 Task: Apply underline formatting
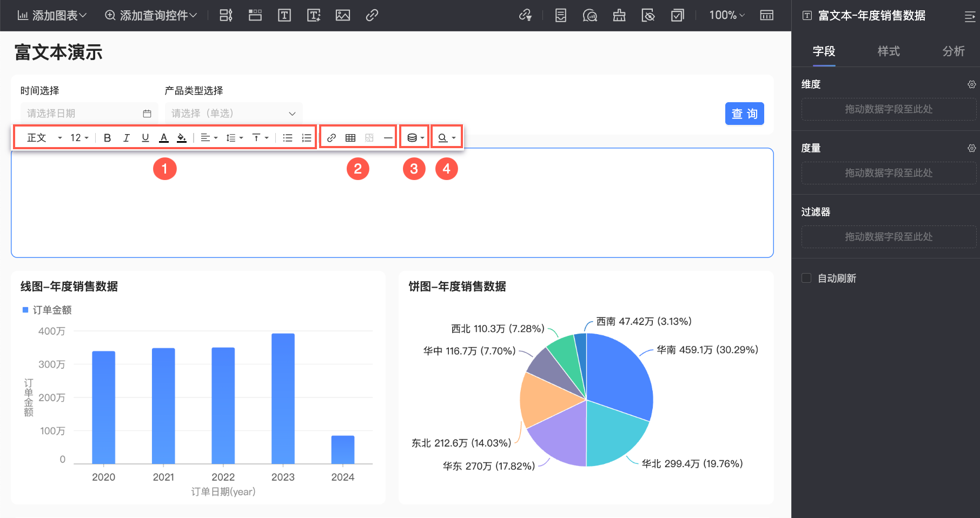[145, 138]
